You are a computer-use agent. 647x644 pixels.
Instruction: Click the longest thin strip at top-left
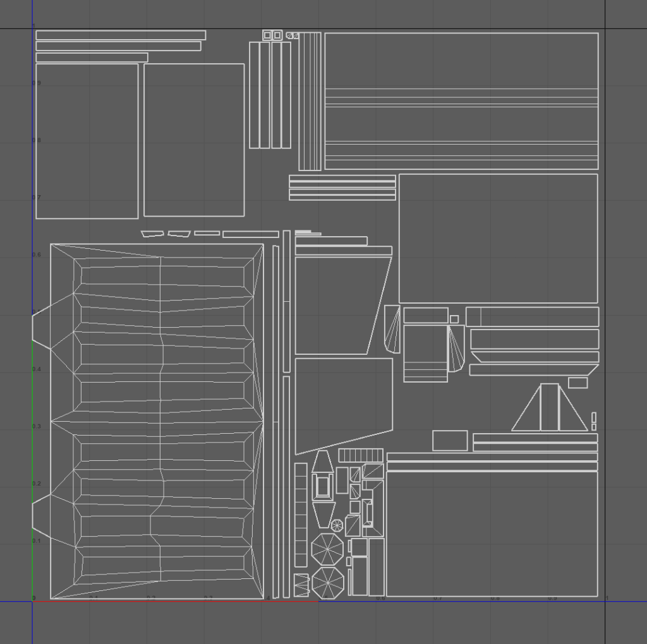121,35
